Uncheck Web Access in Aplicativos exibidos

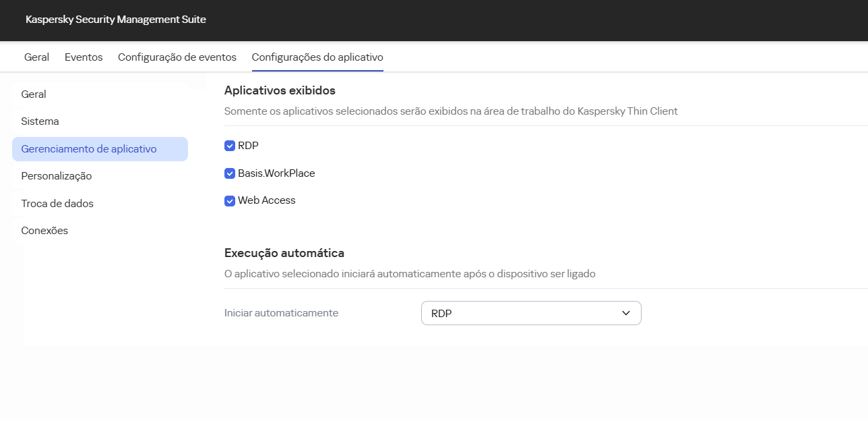(x=230, y=200)
